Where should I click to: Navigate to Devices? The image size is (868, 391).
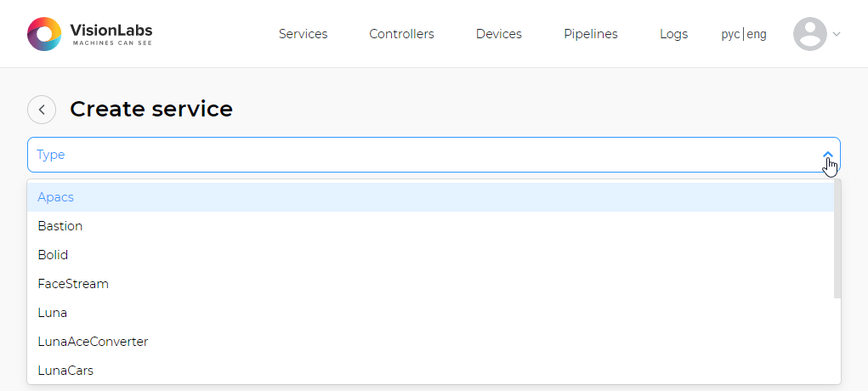499,34
